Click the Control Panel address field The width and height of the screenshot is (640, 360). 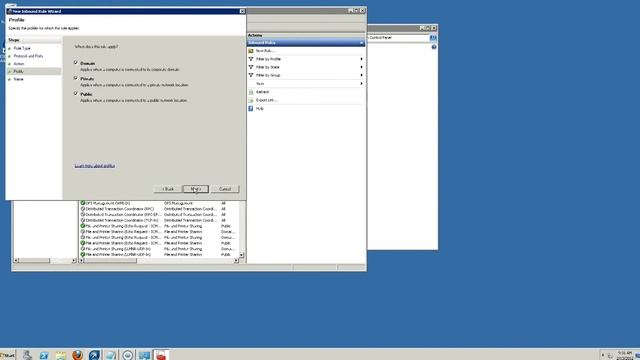tap(398, 38)
